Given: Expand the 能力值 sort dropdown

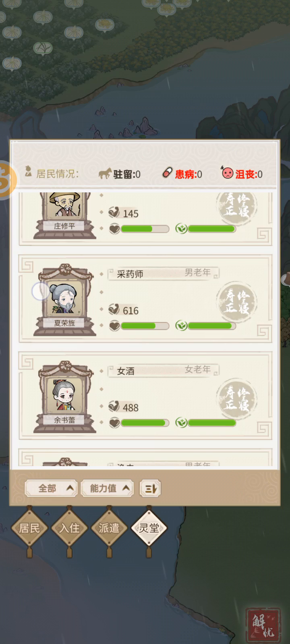Looking at the screenshot, I should coord(107,489).
